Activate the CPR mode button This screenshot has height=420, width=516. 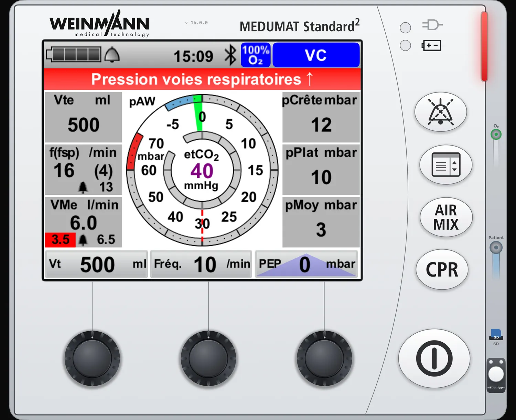point(442,269)
